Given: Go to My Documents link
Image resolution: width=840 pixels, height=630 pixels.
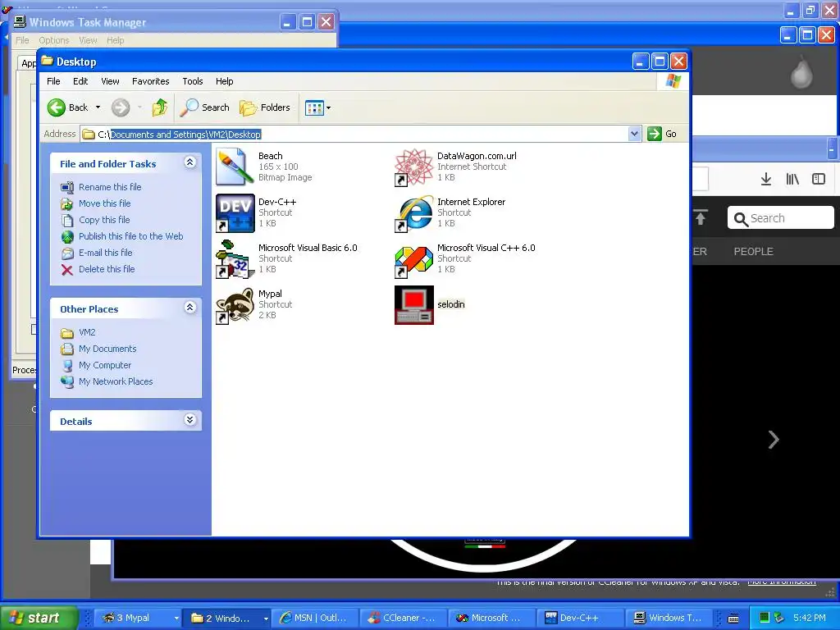Looking at the screenshot, I should click(x=107, y=349).
